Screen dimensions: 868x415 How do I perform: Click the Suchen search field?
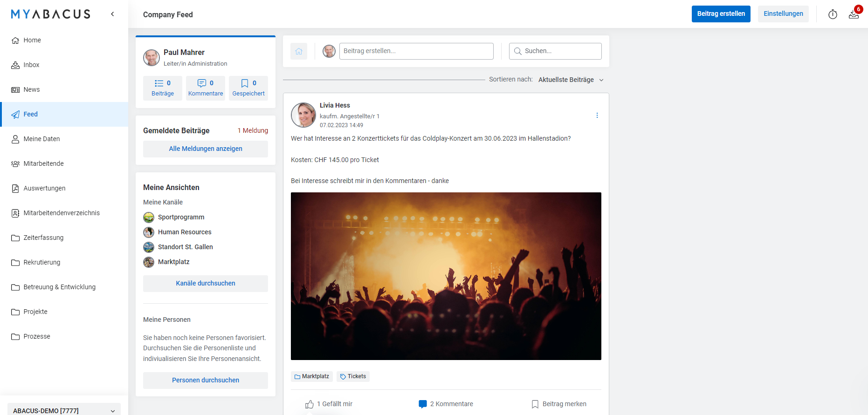[555, 51]
